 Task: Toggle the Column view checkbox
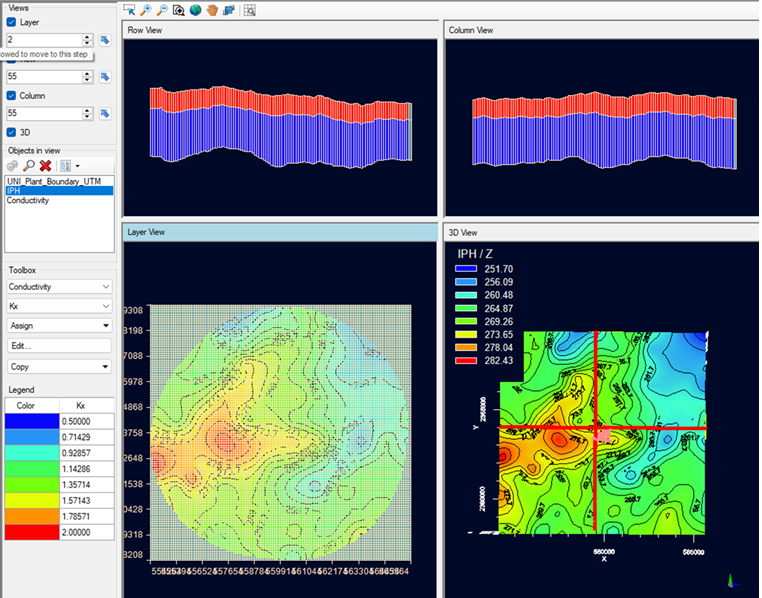(x=12, y=96)
